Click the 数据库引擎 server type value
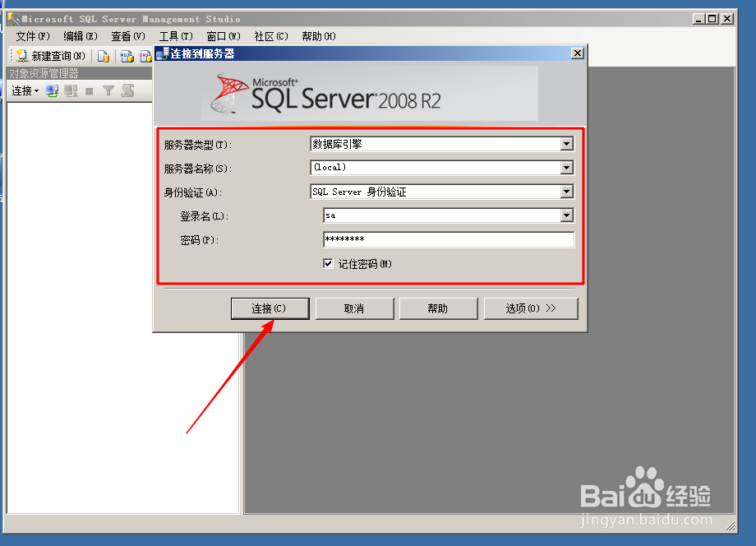 (338, 144)
